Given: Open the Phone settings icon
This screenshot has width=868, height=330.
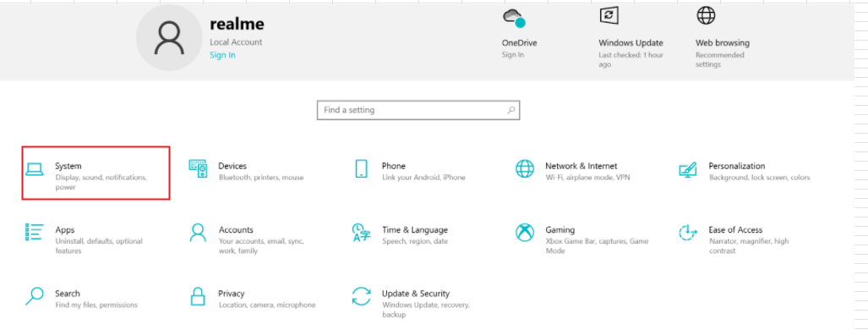Looking at the screenshot, I should 361,168.
